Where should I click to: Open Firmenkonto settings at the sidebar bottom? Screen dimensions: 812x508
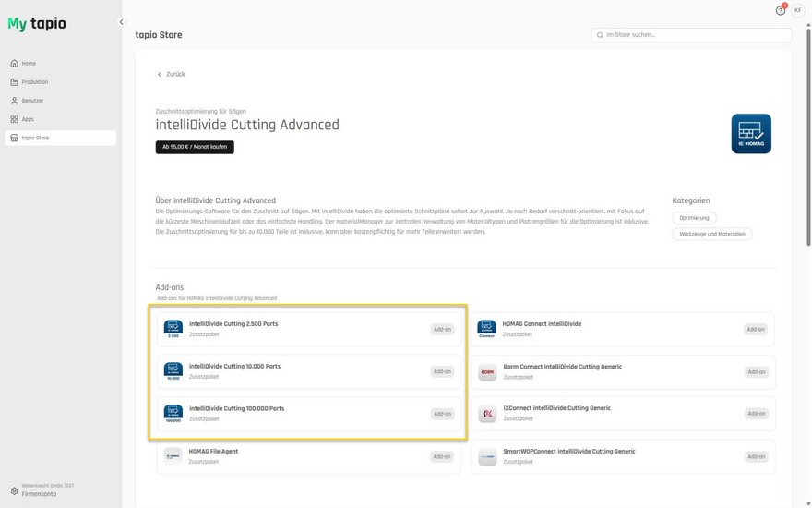point(39,493)
